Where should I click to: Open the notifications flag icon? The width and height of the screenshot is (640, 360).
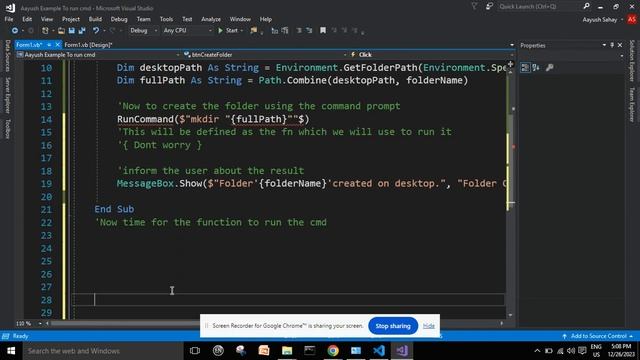tap(474, 6)
